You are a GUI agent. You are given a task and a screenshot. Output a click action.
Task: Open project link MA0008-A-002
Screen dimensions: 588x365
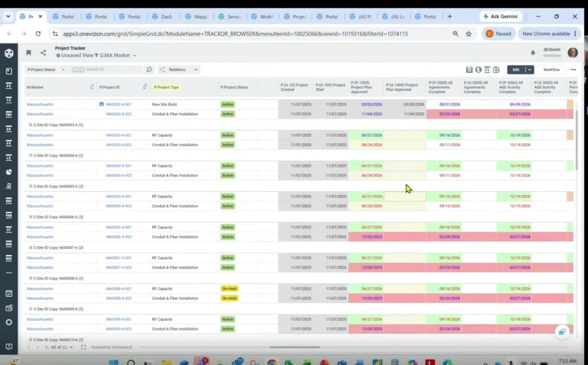[119, 299]
